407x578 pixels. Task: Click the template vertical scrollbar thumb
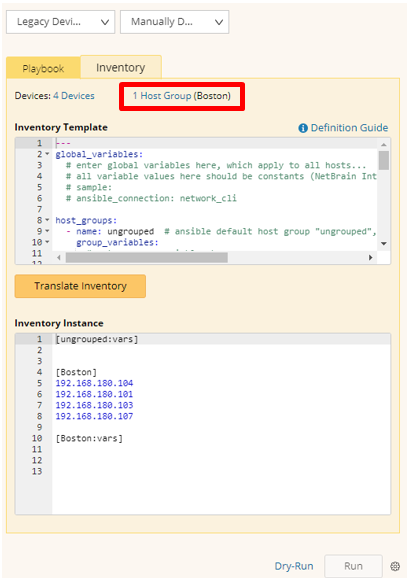[x=384, y=160]
